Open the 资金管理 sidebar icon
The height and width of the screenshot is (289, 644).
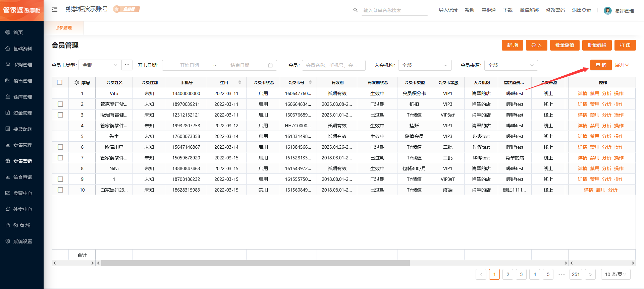point(8,113)
